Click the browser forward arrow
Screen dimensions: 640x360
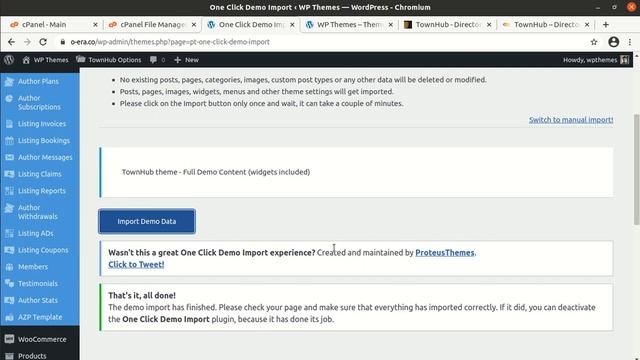click(x=27, y=42)
